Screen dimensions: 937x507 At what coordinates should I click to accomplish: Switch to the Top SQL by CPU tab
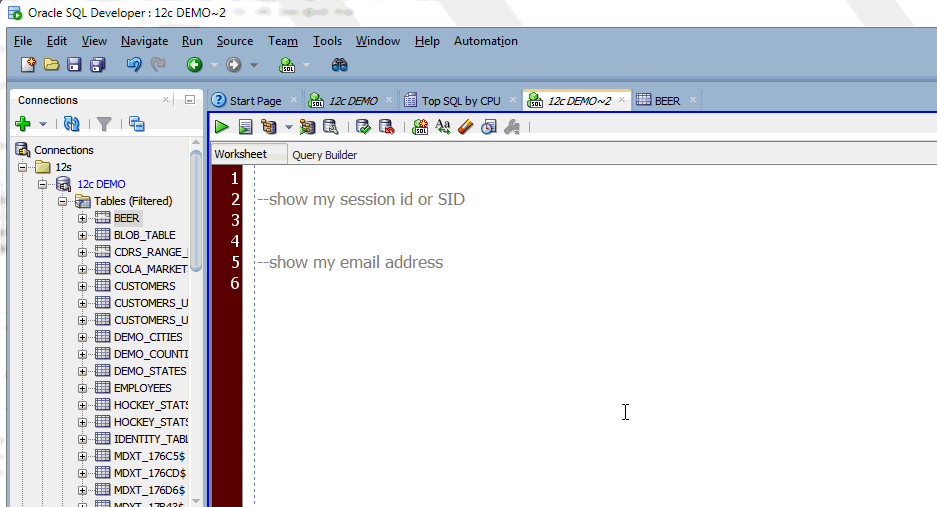coord(461,100)
